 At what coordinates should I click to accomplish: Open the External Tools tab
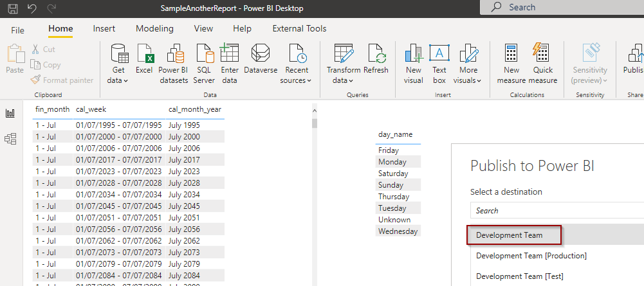[299, 29]
